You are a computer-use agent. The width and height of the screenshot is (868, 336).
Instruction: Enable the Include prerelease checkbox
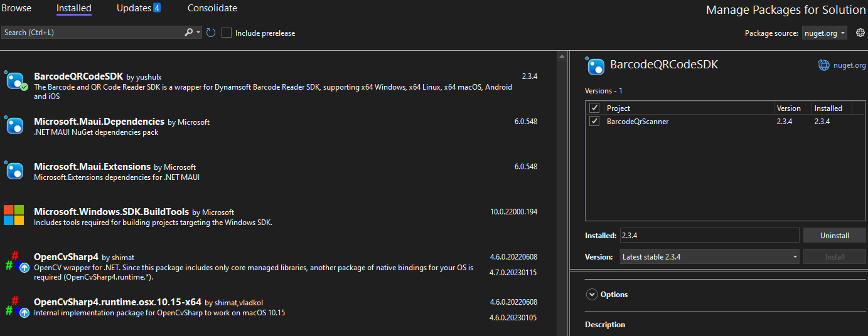point(227,33)
